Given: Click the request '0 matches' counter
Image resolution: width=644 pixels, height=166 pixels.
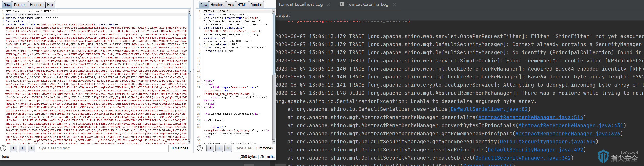Looking at the screenshot, I should pos(180,148).
